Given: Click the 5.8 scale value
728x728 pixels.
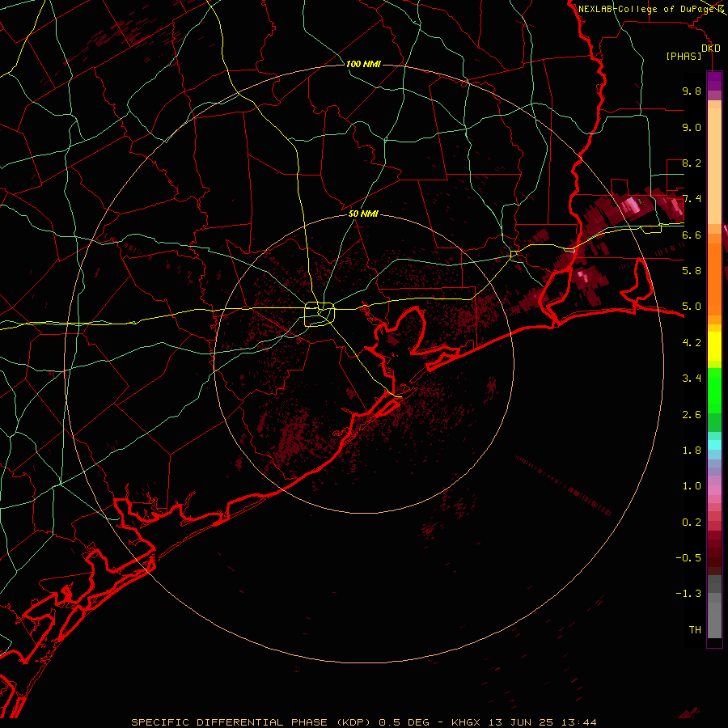Looking at the screenshot, I should point(692,271).
